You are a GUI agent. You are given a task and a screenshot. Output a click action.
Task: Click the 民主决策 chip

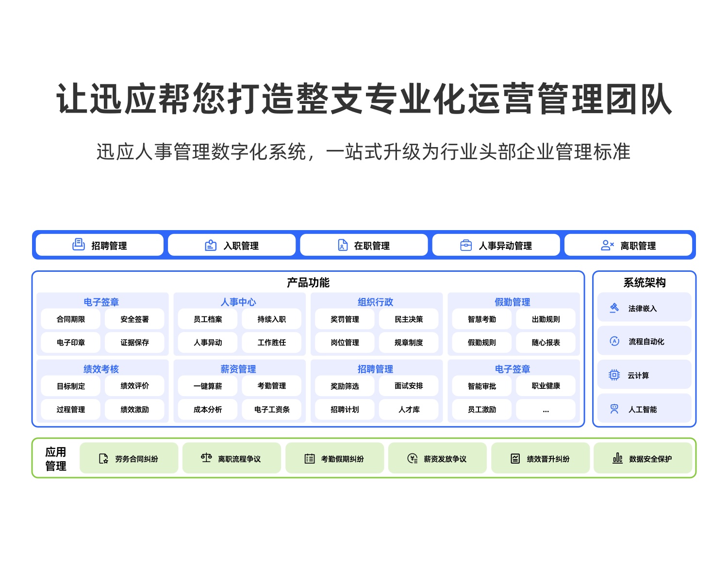click(409, 319)
